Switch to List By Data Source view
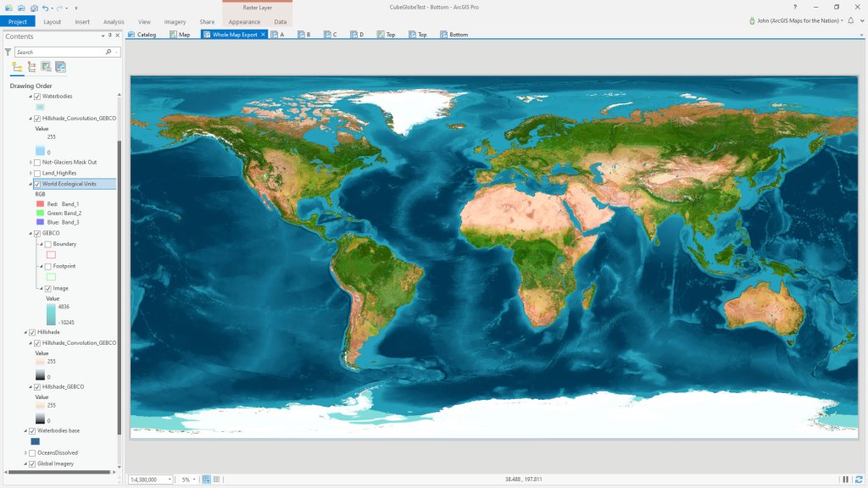The image size is (868, 488). tap(31, 67)
